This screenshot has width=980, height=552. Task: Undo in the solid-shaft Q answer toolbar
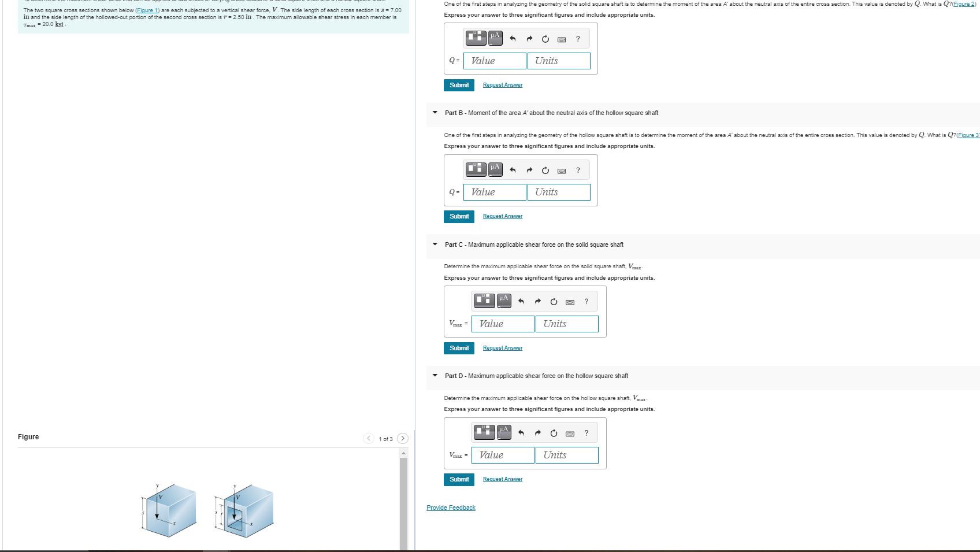point(513,39)
